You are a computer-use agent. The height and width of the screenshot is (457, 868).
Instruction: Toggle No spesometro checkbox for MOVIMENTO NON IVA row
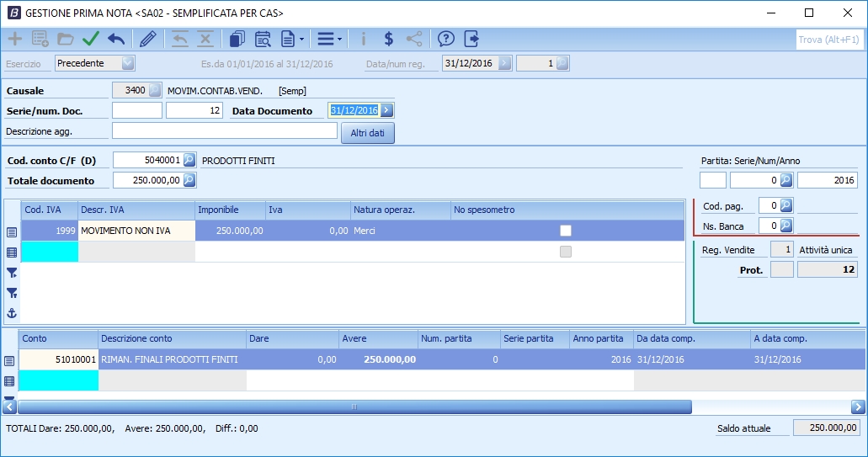pos(565,231)
